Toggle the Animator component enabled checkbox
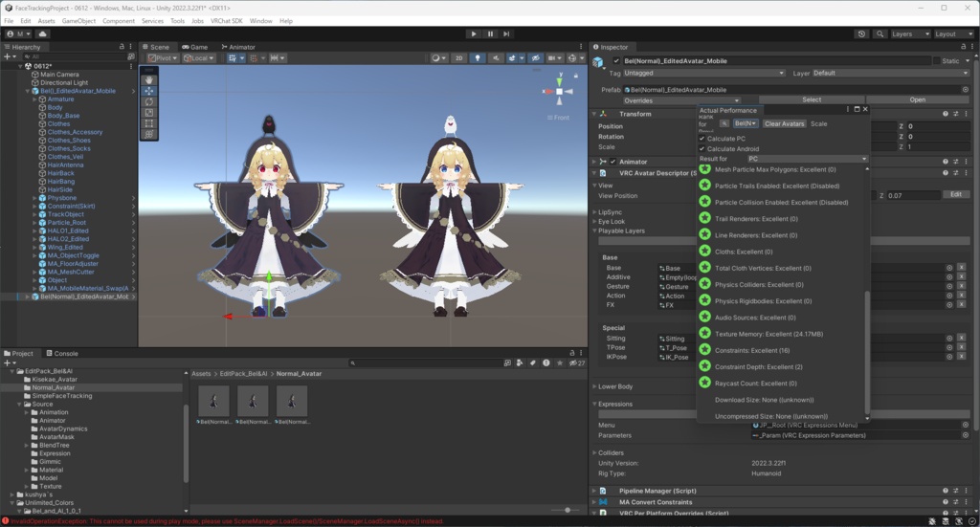Screen dimensions: 980x527 pos(613,162)
